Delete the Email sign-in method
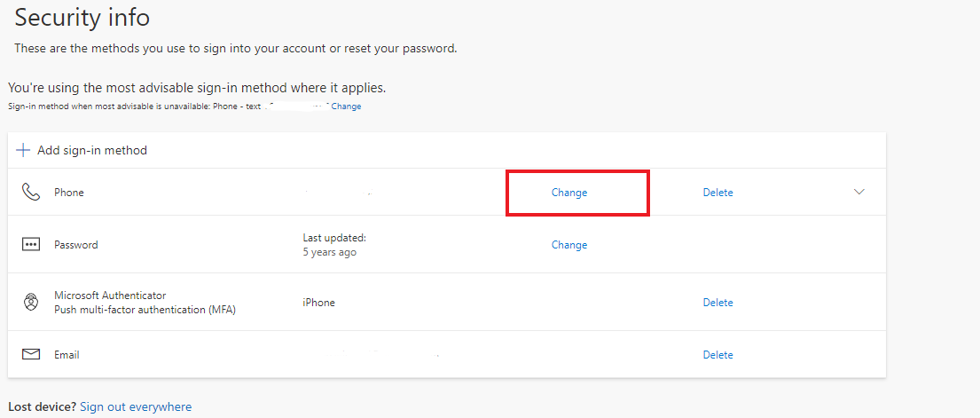This screenshot has height=418, width=980. (x=717, y=355)
